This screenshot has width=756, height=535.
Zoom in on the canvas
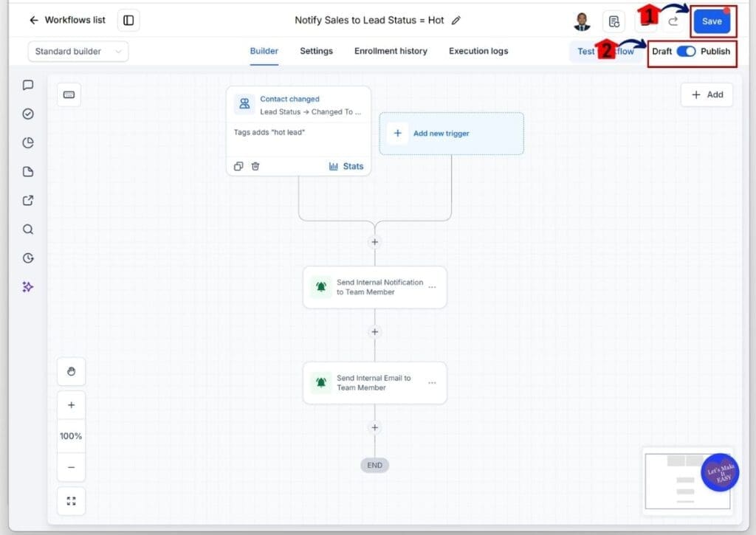tap(72, 405)
